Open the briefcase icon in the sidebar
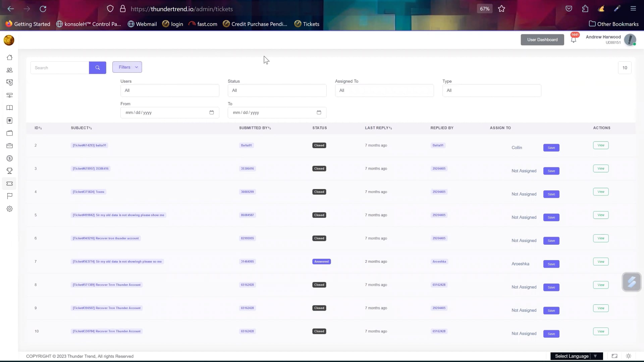Image resolution: width=644 pixels, height=362 pixels. point(9,146)
